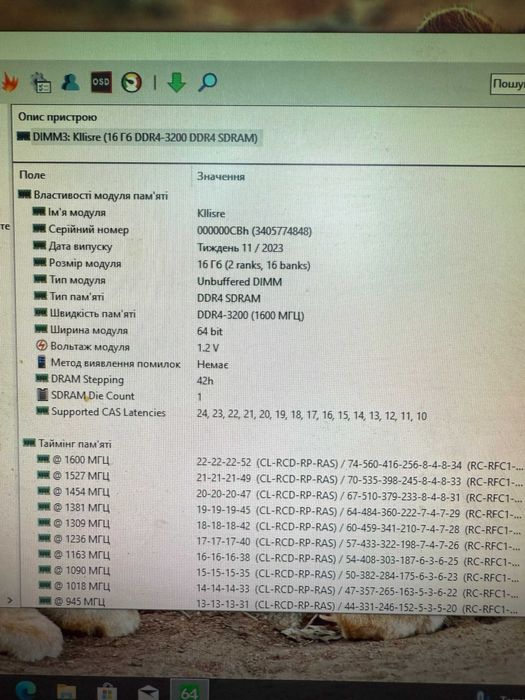Image resolution: width=525 pixels, height=700 pixels.
Task: Click the user profile toolbar icon
Action: 71,83
